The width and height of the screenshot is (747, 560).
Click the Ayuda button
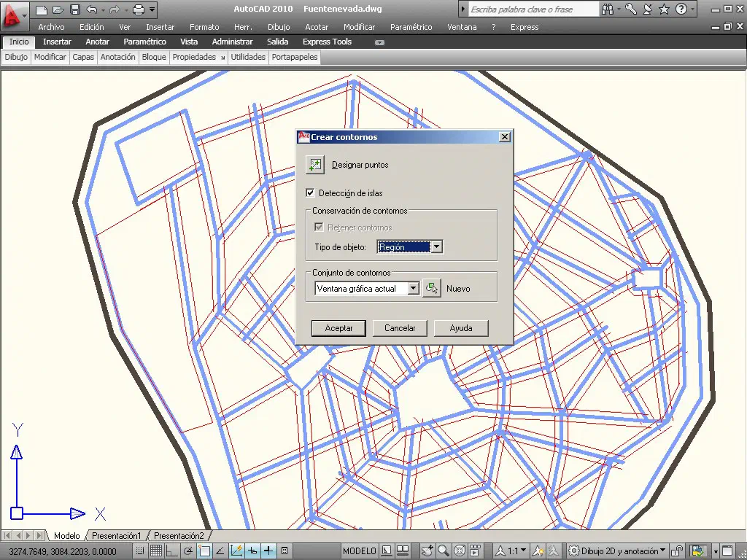[x=461, y=328]
